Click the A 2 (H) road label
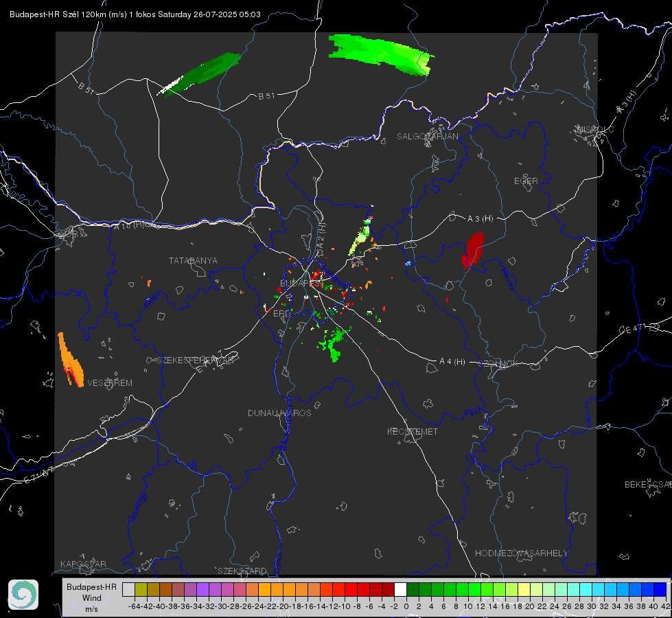The width and height of the screenshot is (672, 618). pyautogui.click(x=321, y=236)
